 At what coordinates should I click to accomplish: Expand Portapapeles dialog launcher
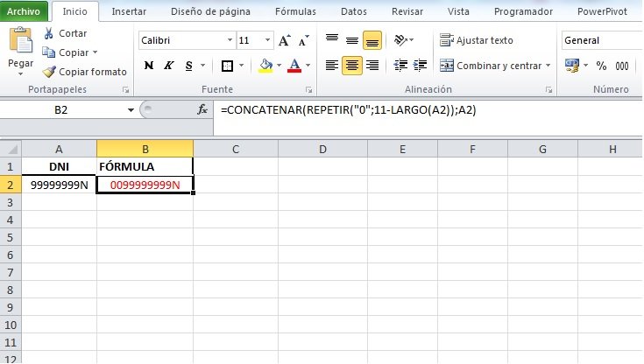pyautogui.click(x=125, y=90)
